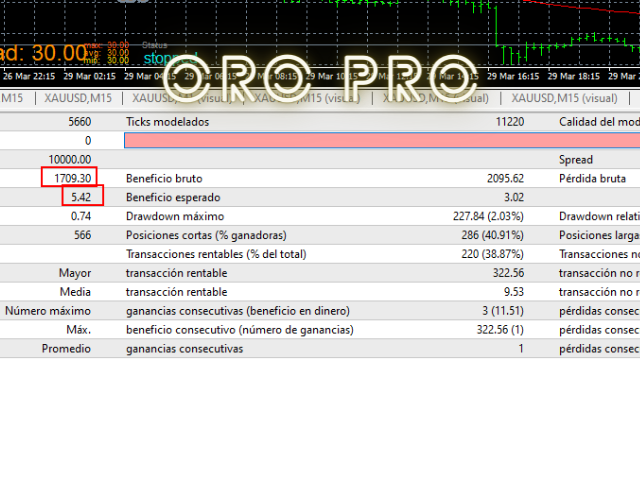Select the Drawdown máximo label
The width and height of the screenshot is (640, 480).
point(175,216)
